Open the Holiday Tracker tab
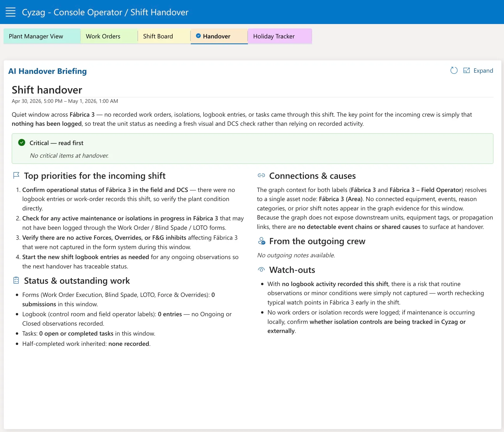Viewport: 504px width, 432px height. click(280, 36)
